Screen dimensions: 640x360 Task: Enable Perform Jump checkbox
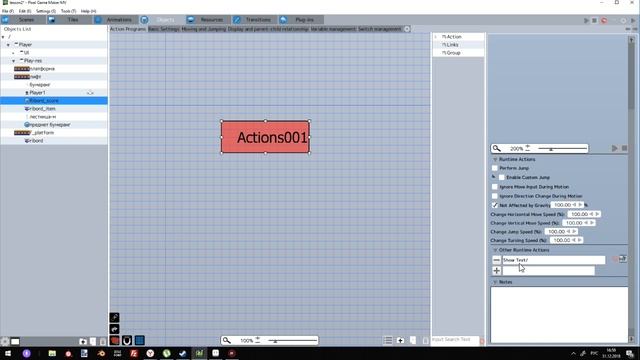click(x=495, y=168)
